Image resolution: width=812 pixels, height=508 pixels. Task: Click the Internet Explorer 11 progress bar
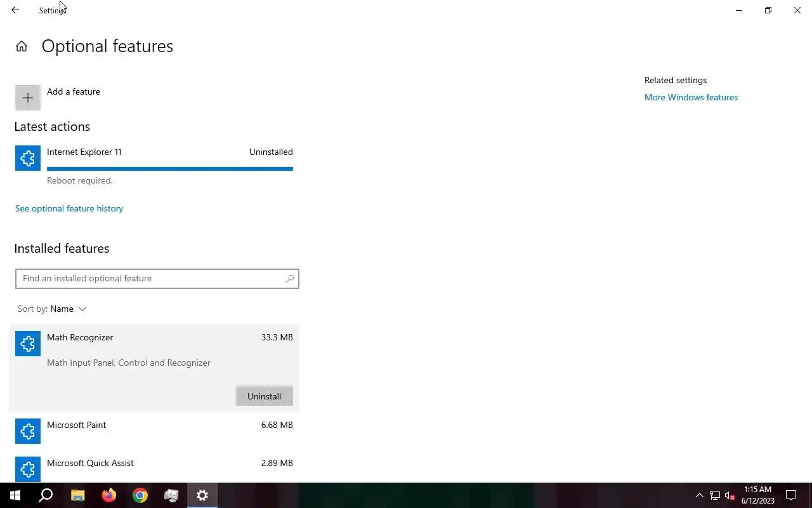click(170, 169)
